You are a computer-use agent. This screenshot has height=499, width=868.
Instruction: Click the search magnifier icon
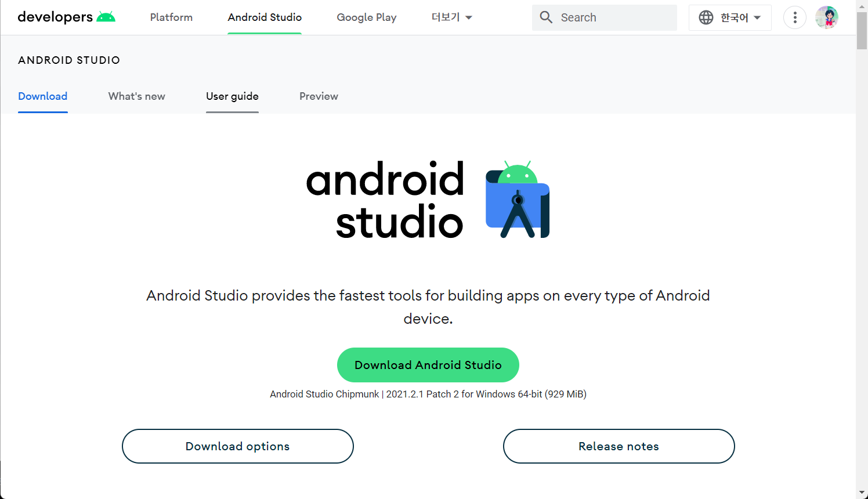(546, 17)
